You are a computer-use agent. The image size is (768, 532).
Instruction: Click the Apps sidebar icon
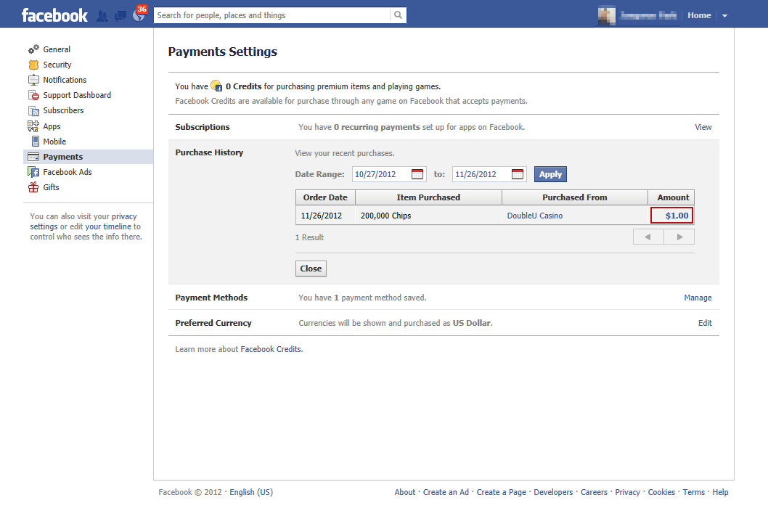click(x=33, y=126)
